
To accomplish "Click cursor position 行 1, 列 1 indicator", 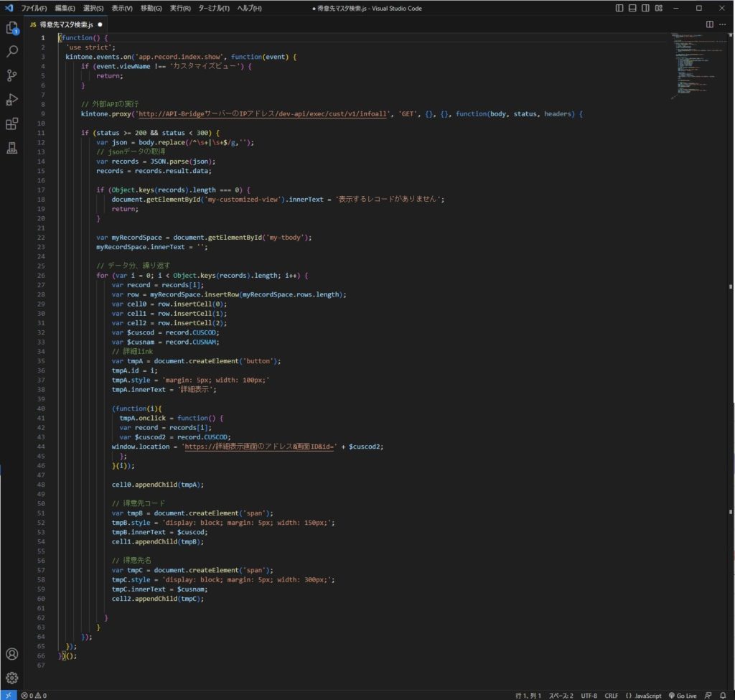I will [528, 696].
